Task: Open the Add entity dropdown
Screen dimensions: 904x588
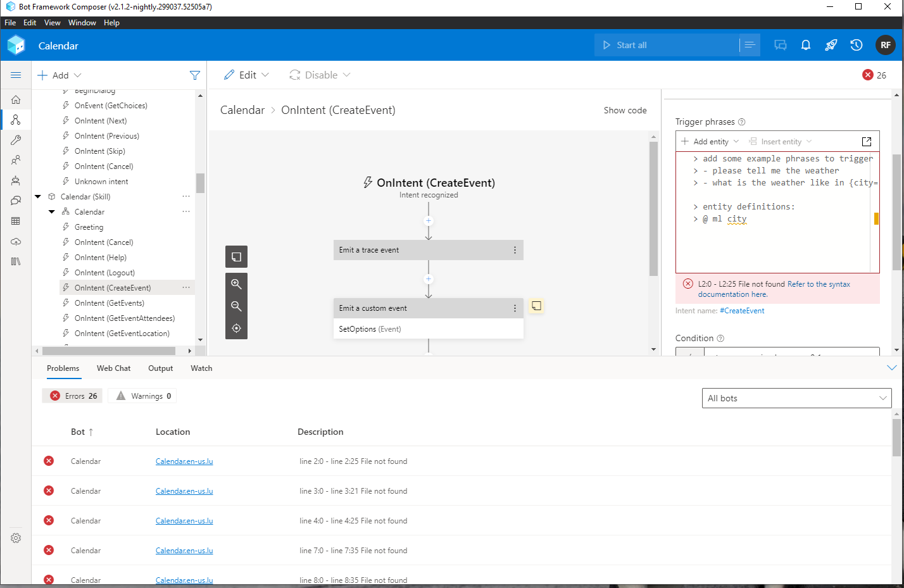Action: pos(708,141)
